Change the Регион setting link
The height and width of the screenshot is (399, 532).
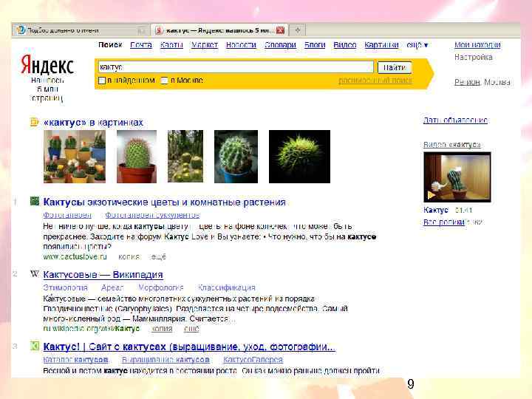point(467,82)
